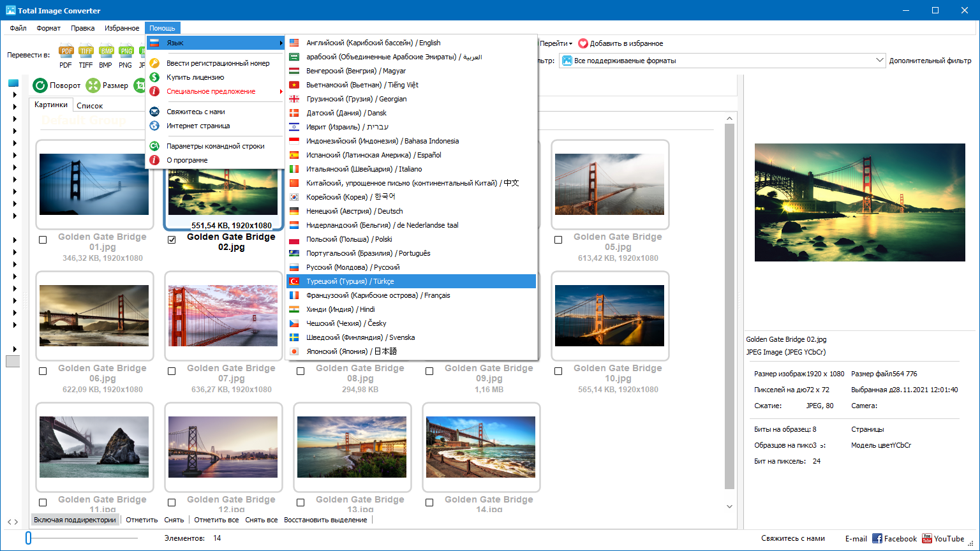Open the Resize (Размер) tool
Image resolution: width=980 pixels, height=551 pixels.
coord(93,85)
